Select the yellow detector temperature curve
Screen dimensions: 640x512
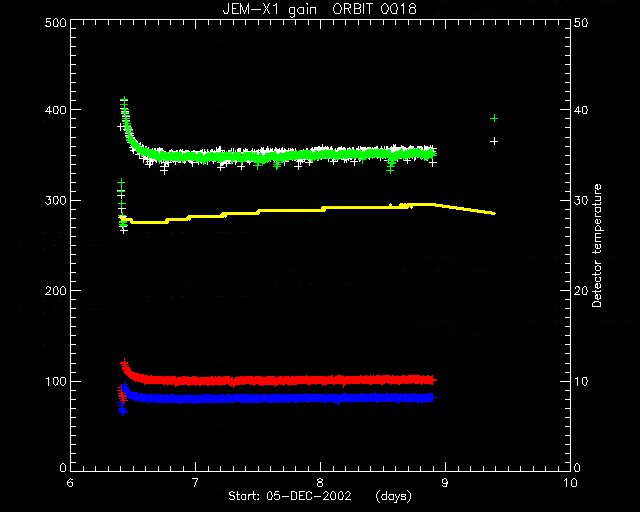[308, 210]
